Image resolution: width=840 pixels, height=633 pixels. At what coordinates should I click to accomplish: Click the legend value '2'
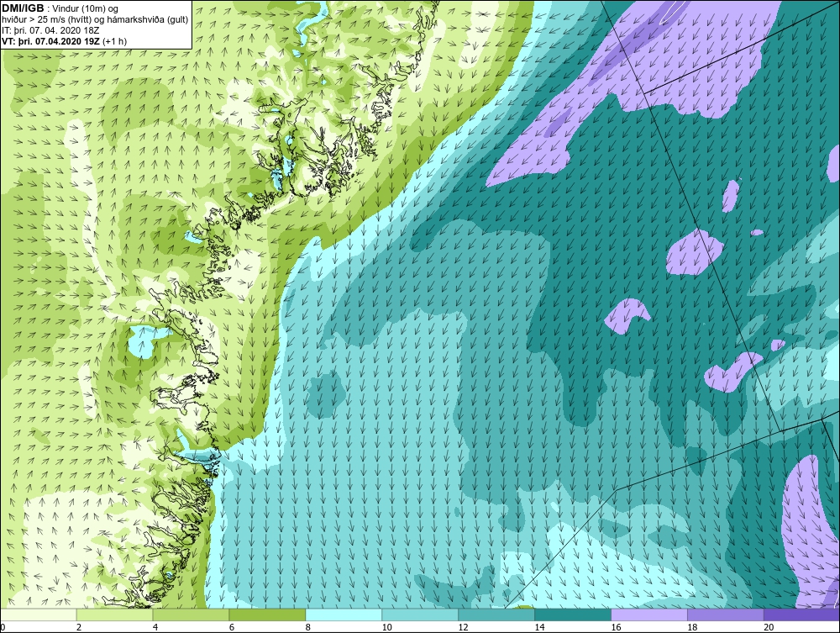click(79, 627)
